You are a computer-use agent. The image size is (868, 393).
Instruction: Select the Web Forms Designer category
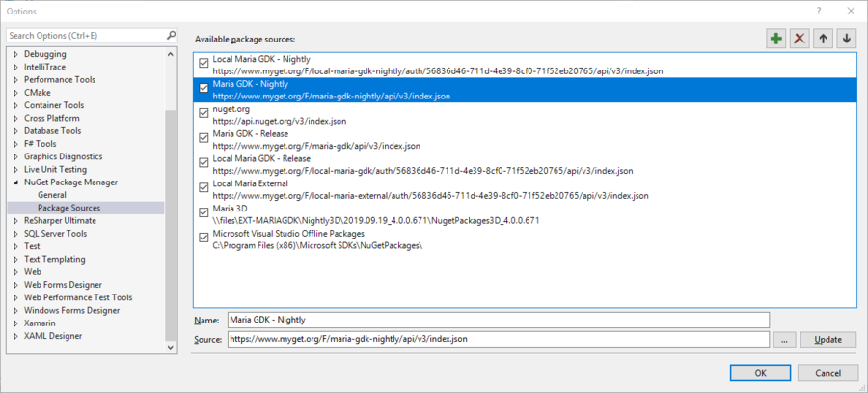coord(63,284)
